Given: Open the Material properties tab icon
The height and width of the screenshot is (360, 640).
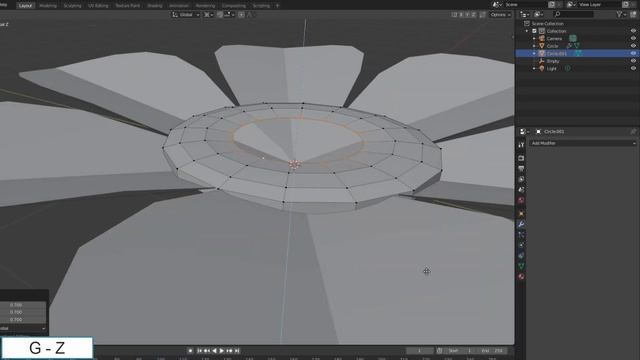Looking at the screenshot, I should [x=521, y=277].
